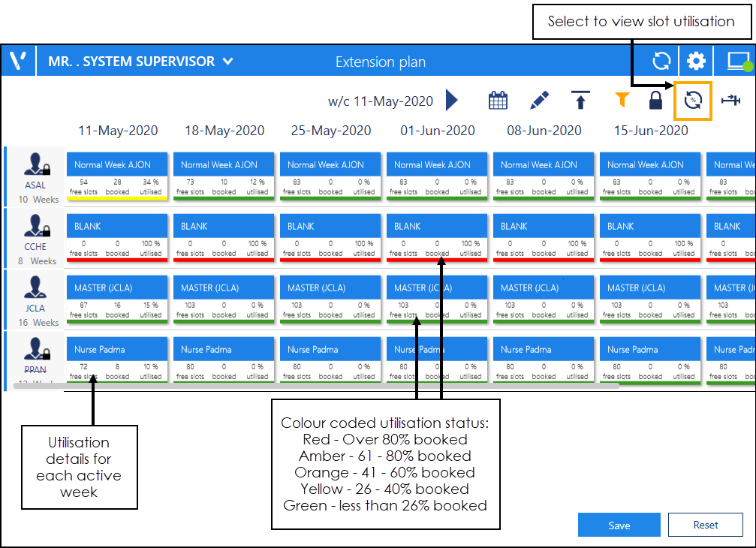
Task: Toggle the padlock lock icon
Action: click(655, 101)
